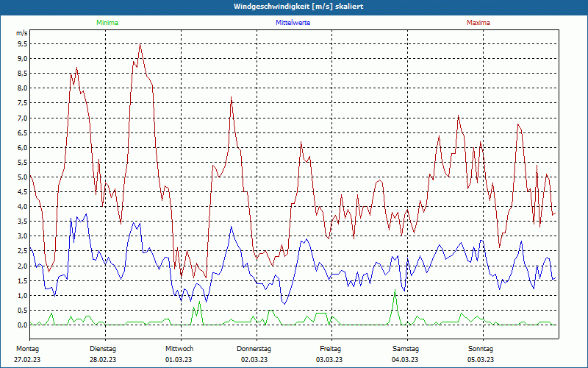Image resolution: width=588 pixels, height=368 pixels.
Task: Click the Montag day label
Action: 27,349
